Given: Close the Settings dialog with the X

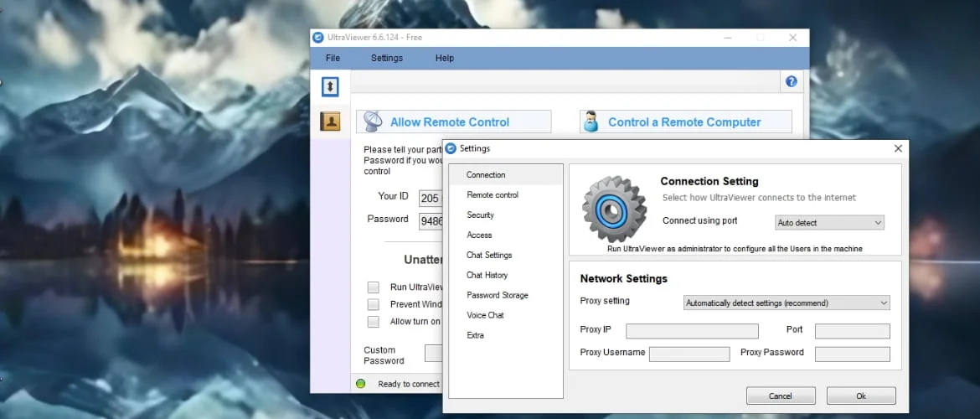Looking at the screenshot, I should point(898,149).
